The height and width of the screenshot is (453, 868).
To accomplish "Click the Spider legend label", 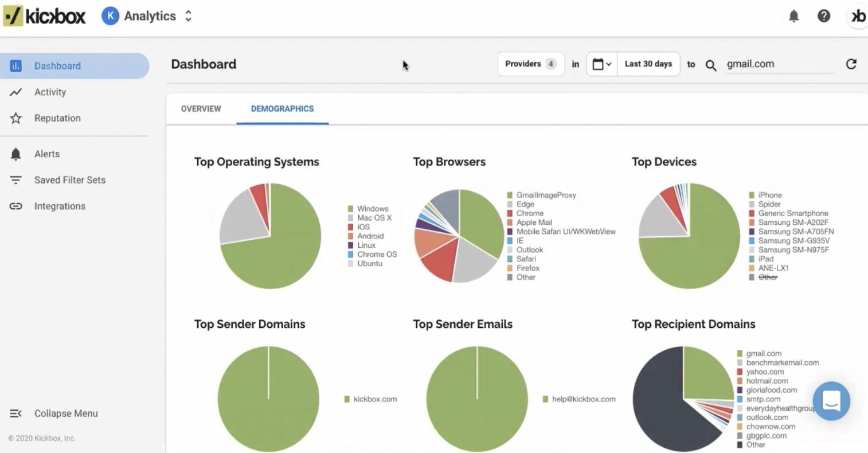I will 769,204.
